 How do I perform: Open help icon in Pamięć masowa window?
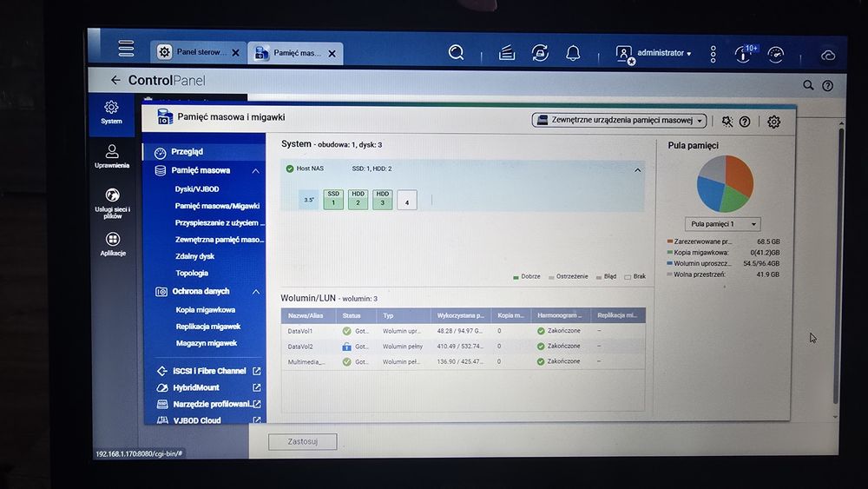(x=745, y=122)
